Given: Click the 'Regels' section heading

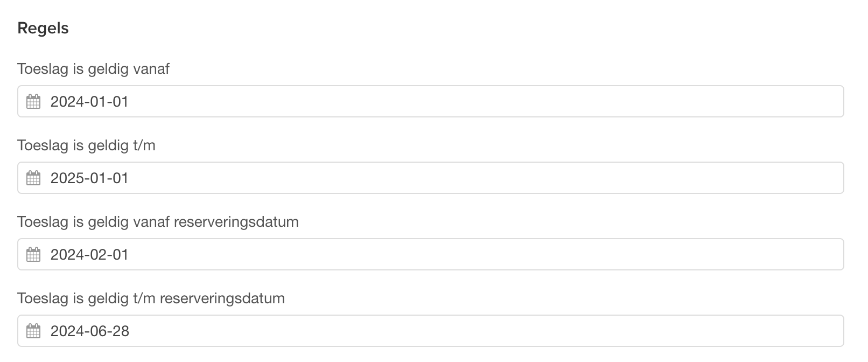Looking at the screenshot, I should click(x=43, y=28).
